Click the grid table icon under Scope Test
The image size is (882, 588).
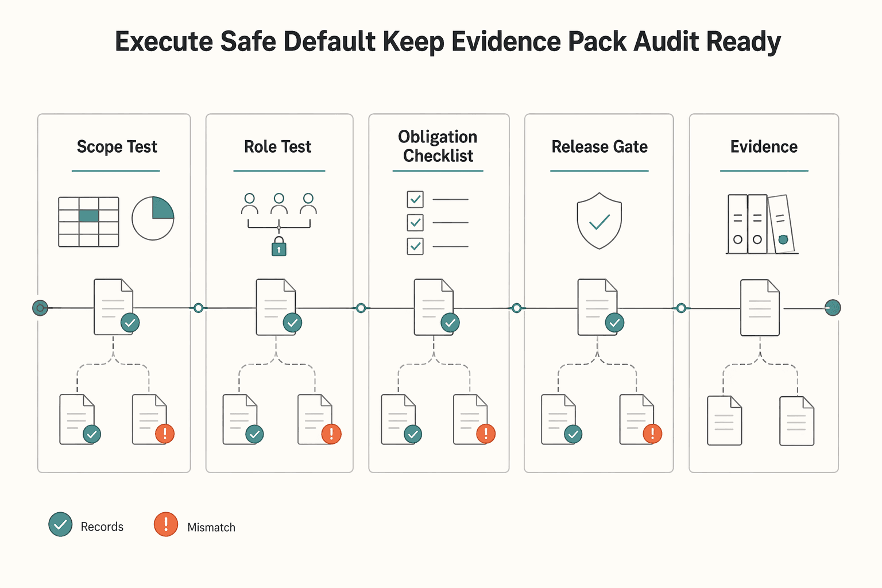pos(88,222)
